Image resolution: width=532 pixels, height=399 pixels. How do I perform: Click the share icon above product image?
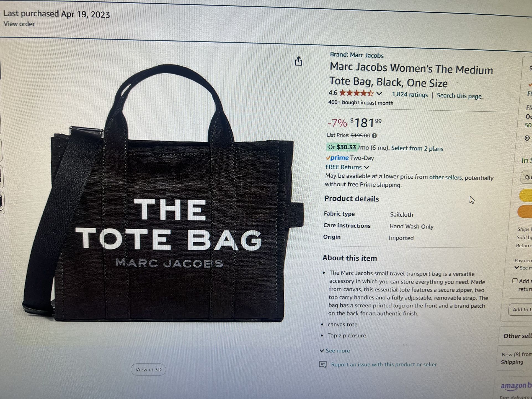point(298,61)
